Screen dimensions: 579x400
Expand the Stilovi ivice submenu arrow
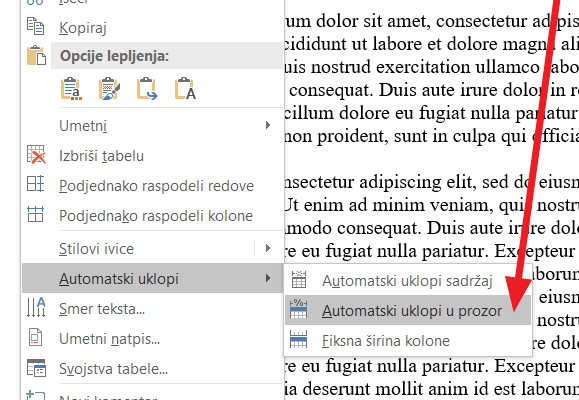(x=268, y=248)
